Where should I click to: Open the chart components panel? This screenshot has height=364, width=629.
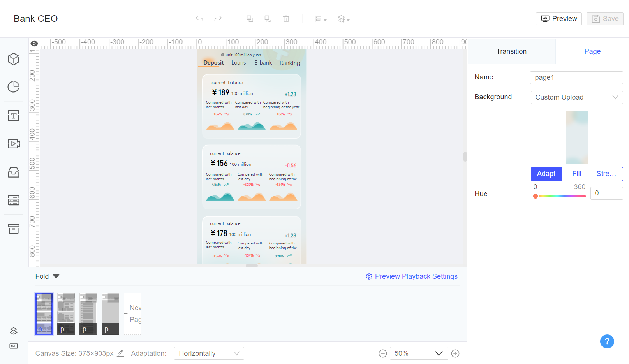(x=14, y=87)
